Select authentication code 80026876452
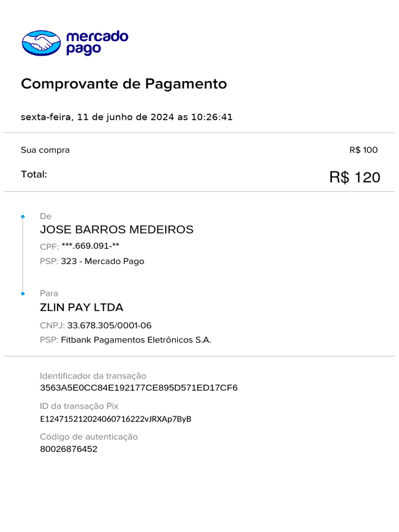This screenshot has height=532, width=399. point(69,449)
